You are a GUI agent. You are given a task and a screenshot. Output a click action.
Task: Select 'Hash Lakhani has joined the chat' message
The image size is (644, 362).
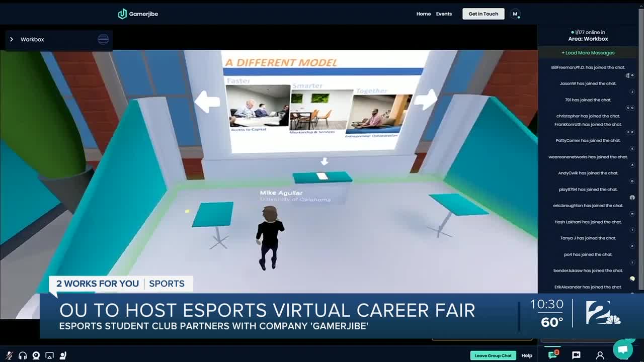pyautogui.click(x=588, y=222)
